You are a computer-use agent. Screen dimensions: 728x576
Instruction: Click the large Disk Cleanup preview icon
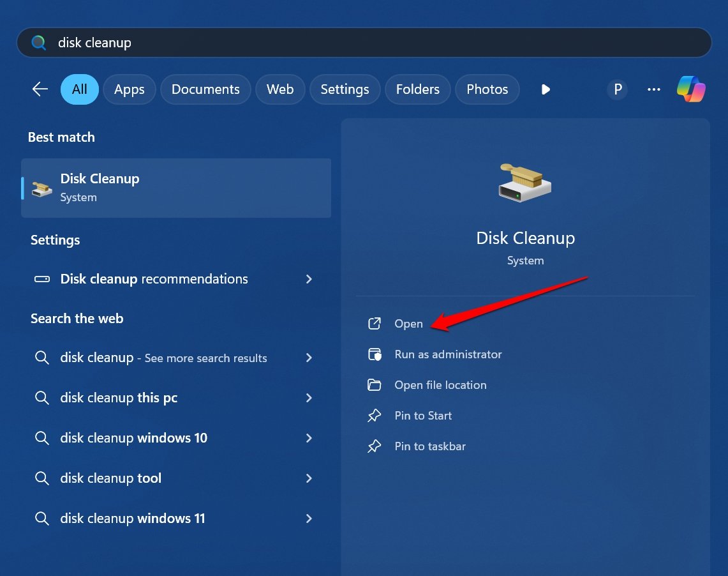525,182
